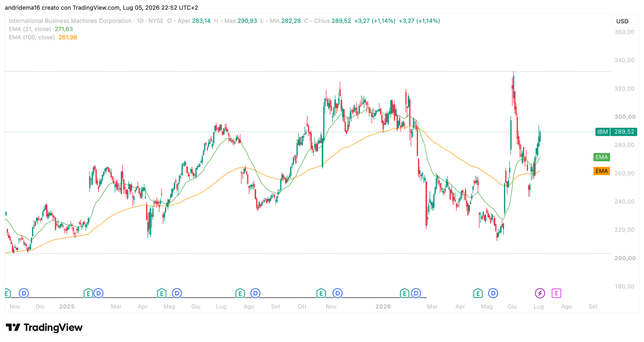
Task: Open the dividend D marker between Mag and Giu 2025
Action: (x=177, y=293)
